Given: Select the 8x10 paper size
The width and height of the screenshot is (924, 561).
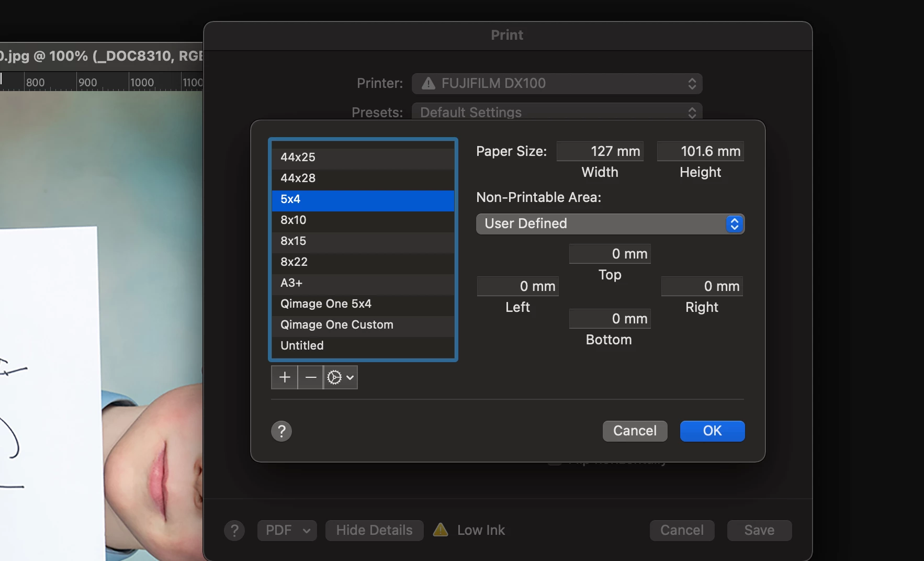Looking at the screenshot, I should [363, 220].
